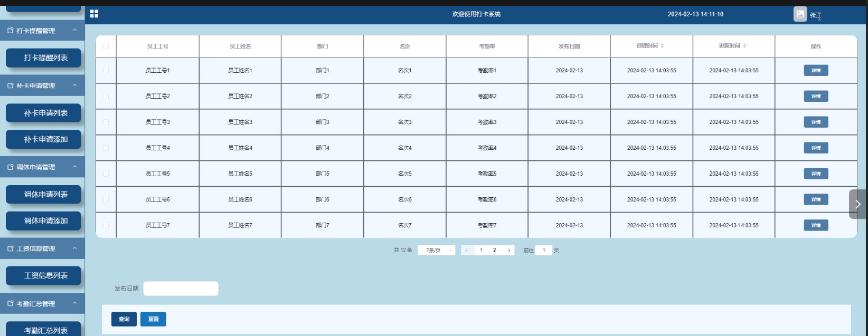
Task: Click cell 考勤率2
Action: pyautogui.click(x=487, y=96)
